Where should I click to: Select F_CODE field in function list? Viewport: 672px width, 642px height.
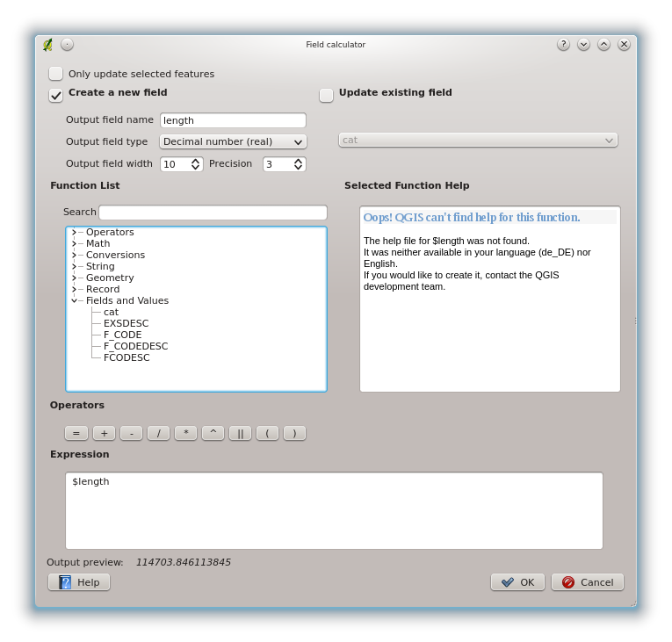pyautogui.click(x=122, y=335)
